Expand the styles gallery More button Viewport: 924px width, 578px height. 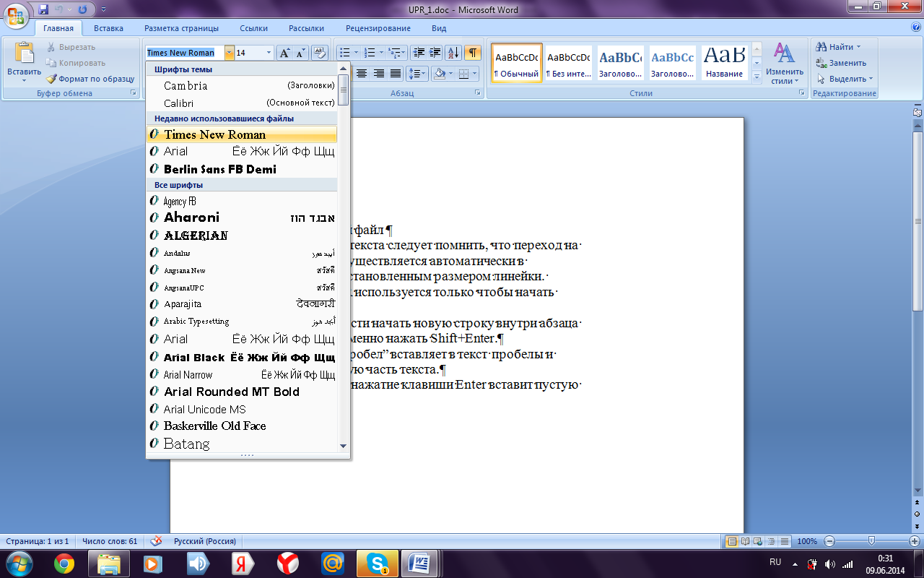click(757, 77)
